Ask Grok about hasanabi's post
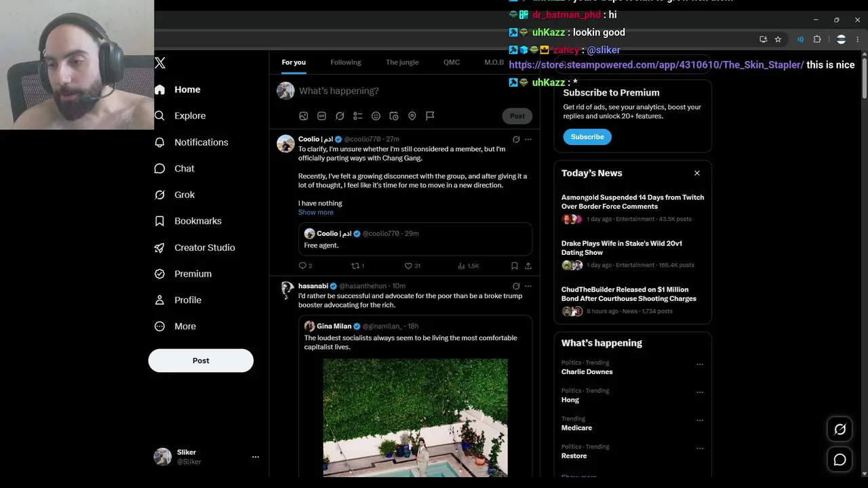 click(516, 286)
